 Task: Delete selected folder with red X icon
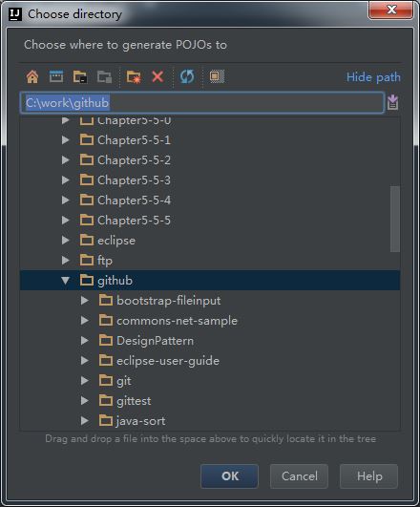click(x=157, y=77)
